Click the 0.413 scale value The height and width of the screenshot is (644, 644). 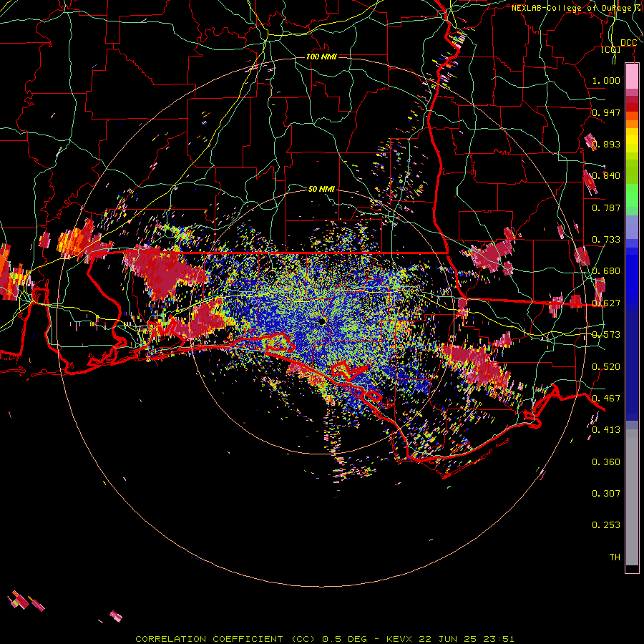coord(606,430)
